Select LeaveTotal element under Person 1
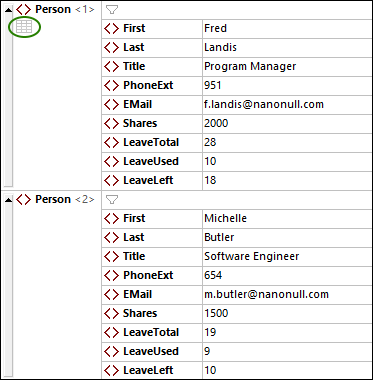373x380 pixels. (x=151, y=143)
